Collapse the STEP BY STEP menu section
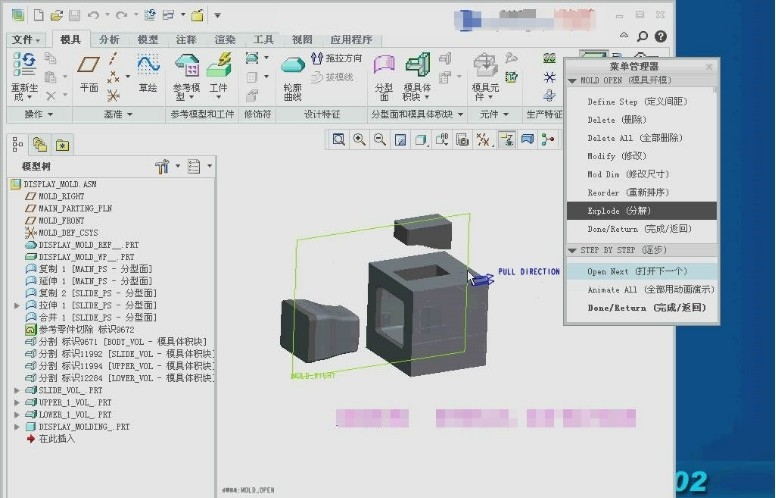The width and height of the screenshot is (776, 498). pyautogui.click(x=573, y=250)
